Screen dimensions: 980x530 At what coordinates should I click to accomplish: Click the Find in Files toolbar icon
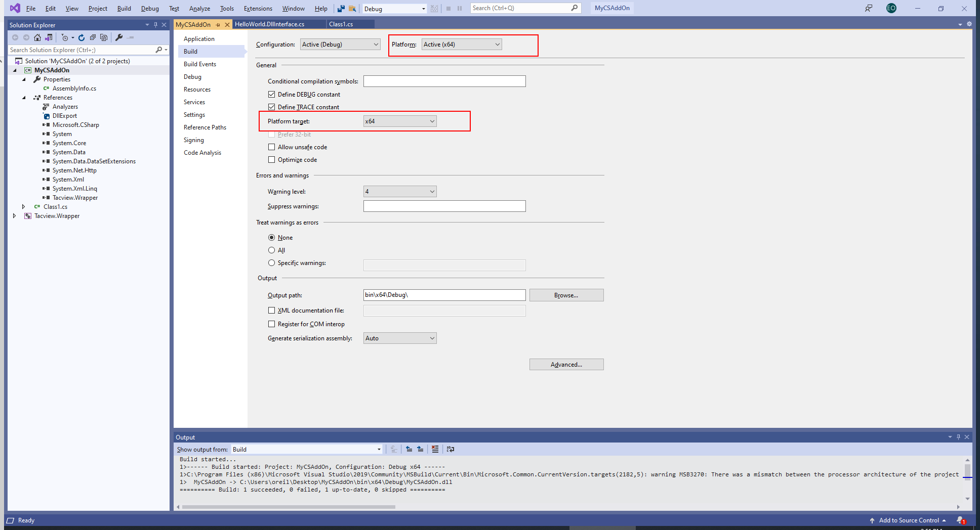[x=352, y=9]
